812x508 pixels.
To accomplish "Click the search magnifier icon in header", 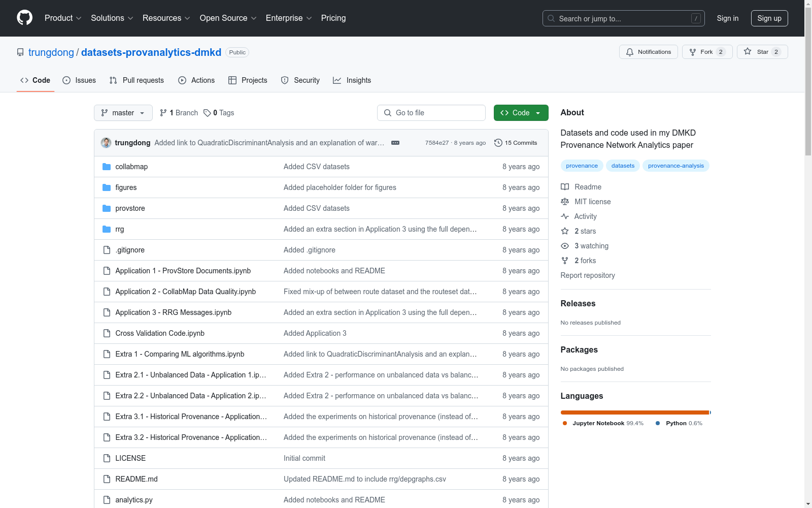I will click(x=551, y=18).
